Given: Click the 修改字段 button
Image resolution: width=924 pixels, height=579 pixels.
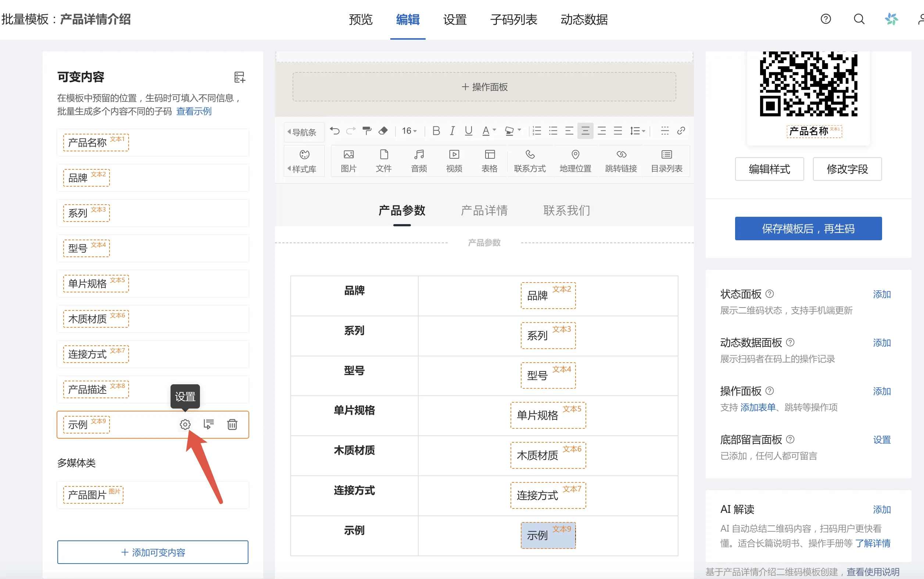Looking at the screenshot, I should coord(848,169).
